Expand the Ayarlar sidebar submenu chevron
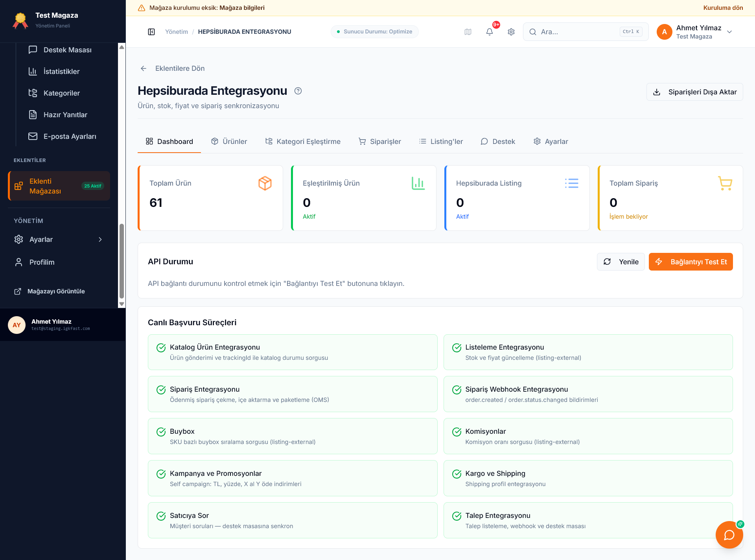This screenshot has height=560, width=755. pos(100,239)
